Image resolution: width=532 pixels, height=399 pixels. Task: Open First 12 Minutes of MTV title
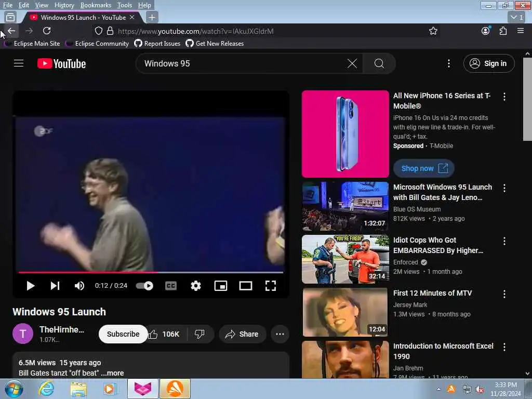click(433, 293)
